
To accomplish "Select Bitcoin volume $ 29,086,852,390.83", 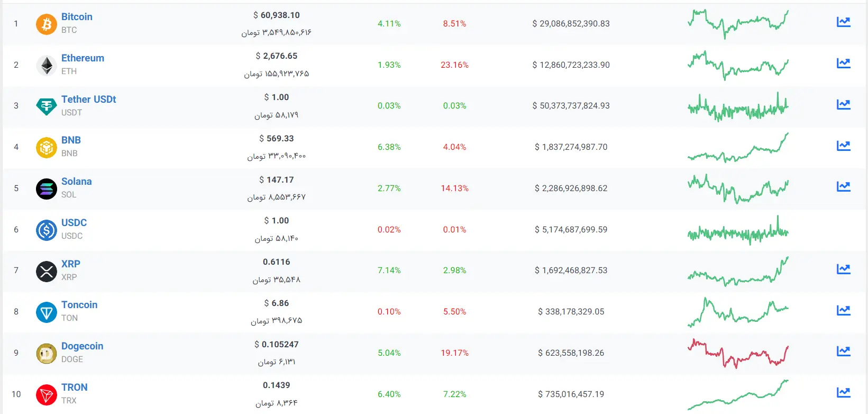I will click(x=571, y=24).
